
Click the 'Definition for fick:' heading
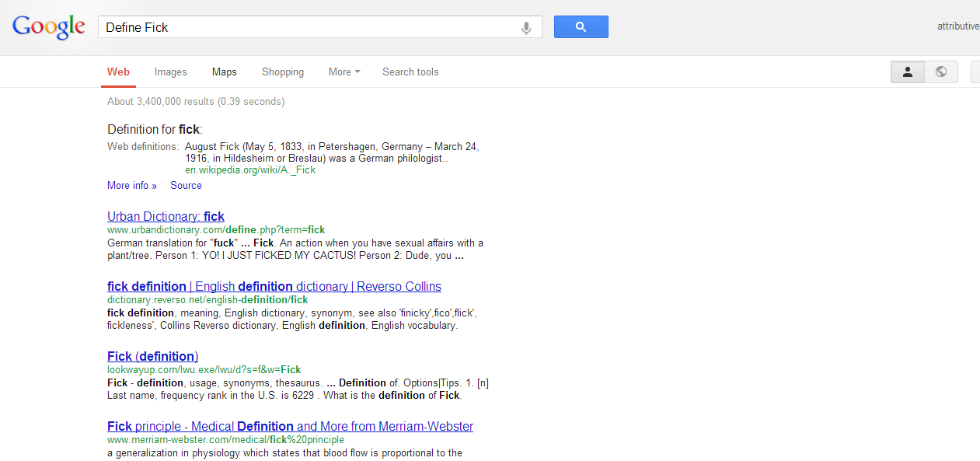click(x=155, y=129)
